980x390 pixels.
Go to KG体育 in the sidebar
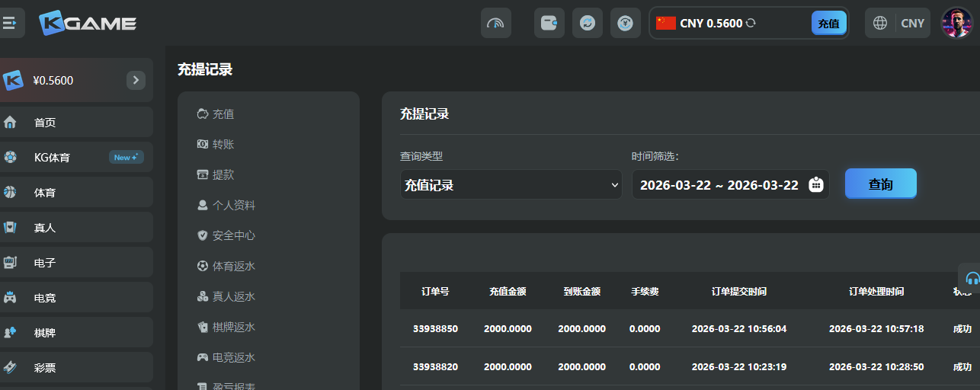point(52,158)
